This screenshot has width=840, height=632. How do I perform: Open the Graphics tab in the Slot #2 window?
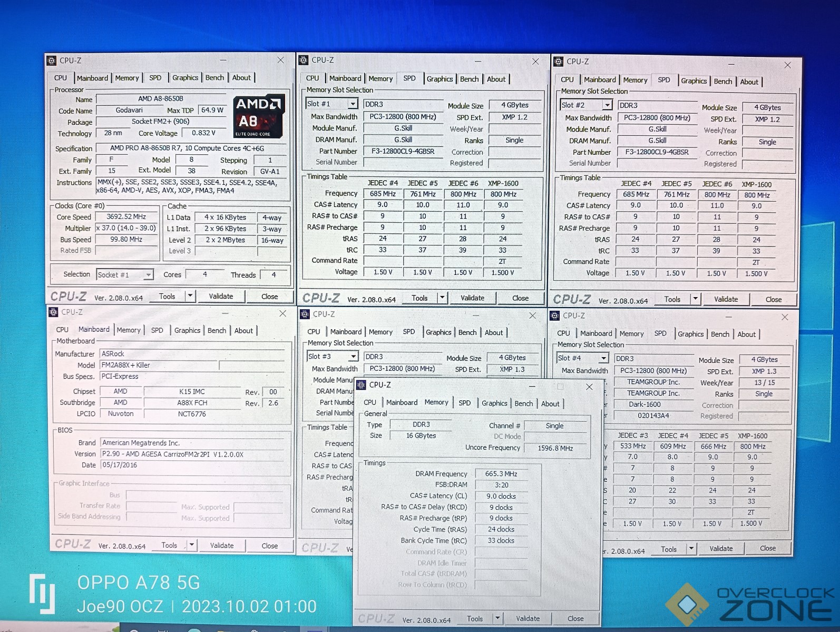[x=694, y=81]
